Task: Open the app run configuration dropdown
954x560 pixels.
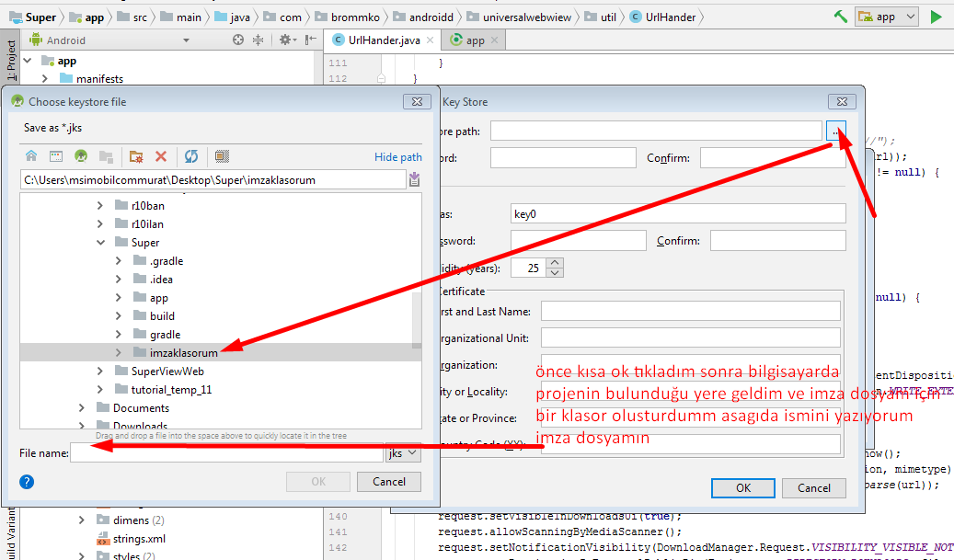Action: click(886, 17)
